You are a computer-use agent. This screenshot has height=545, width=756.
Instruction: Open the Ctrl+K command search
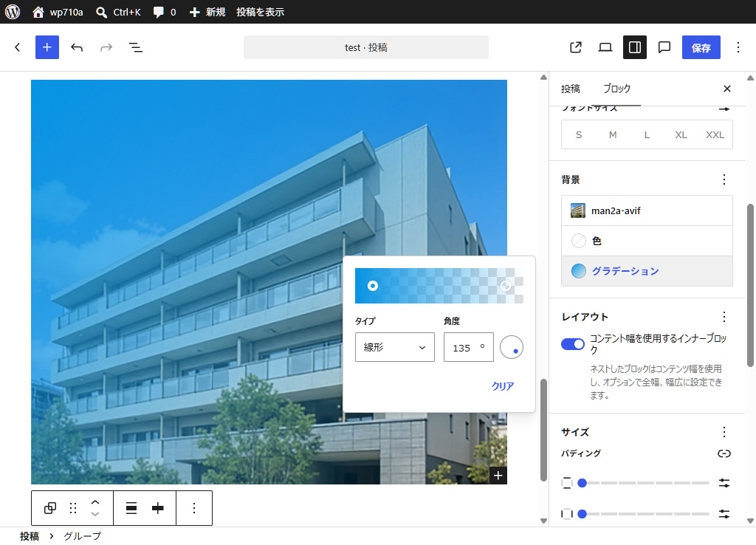point(118,12)
